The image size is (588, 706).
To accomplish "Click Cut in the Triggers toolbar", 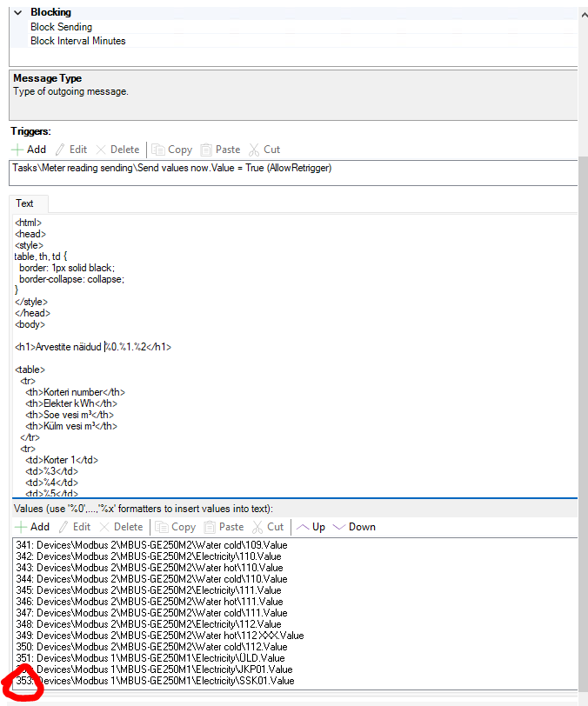I will 264,150.
